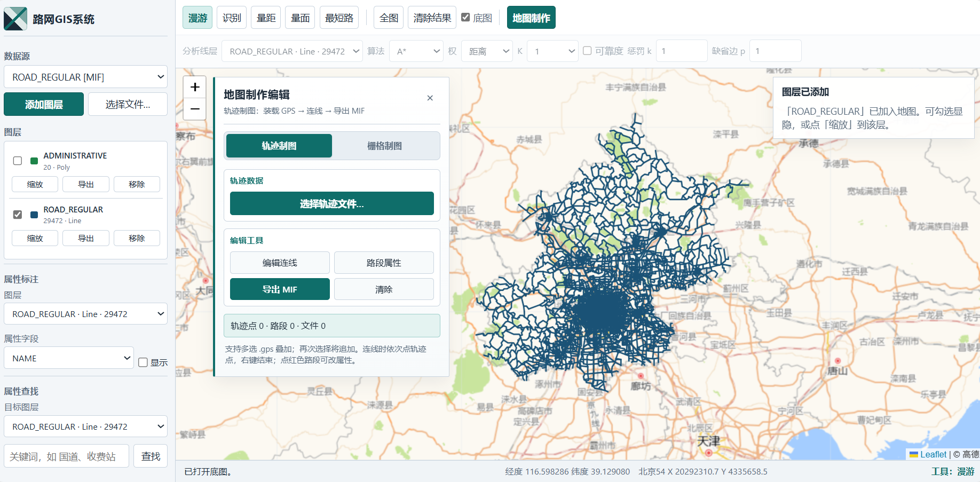Click 缩放 for the ADMINISTRATIVE layer

pos(35,184)
